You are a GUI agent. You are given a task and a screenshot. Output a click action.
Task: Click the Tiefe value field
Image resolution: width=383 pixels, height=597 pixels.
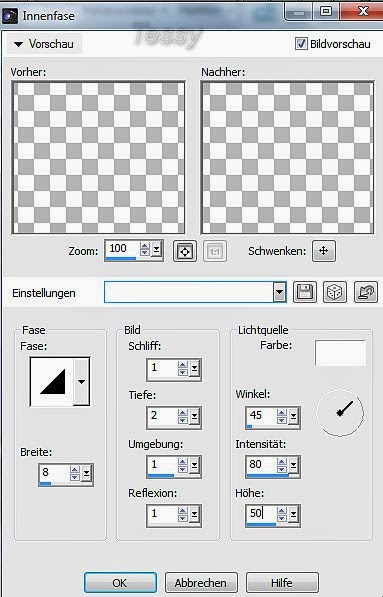pyautogui.click(x=162, y=417)
